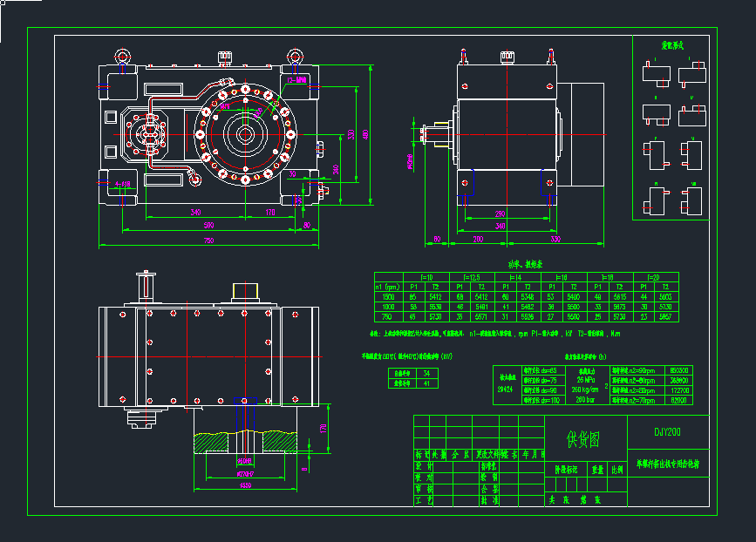Click the 750 overall width dimension
This screenshot has height=542, width=756.
tap(208, 241)
